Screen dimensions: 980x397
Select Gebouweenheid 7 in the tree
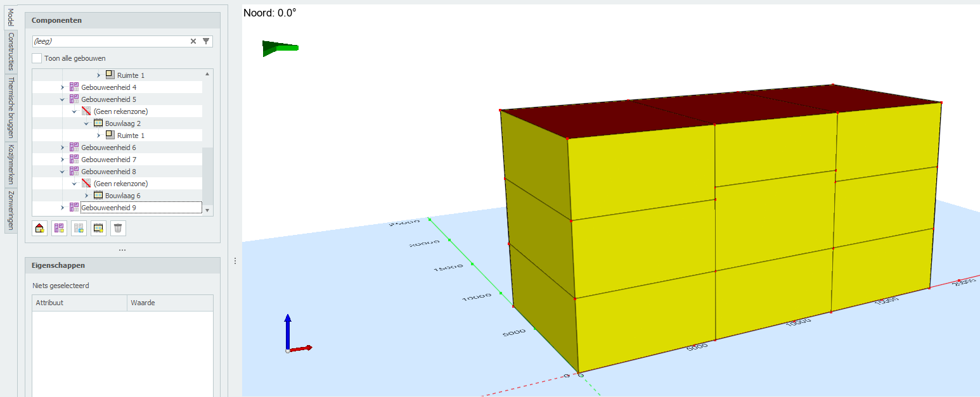[108, 160]
